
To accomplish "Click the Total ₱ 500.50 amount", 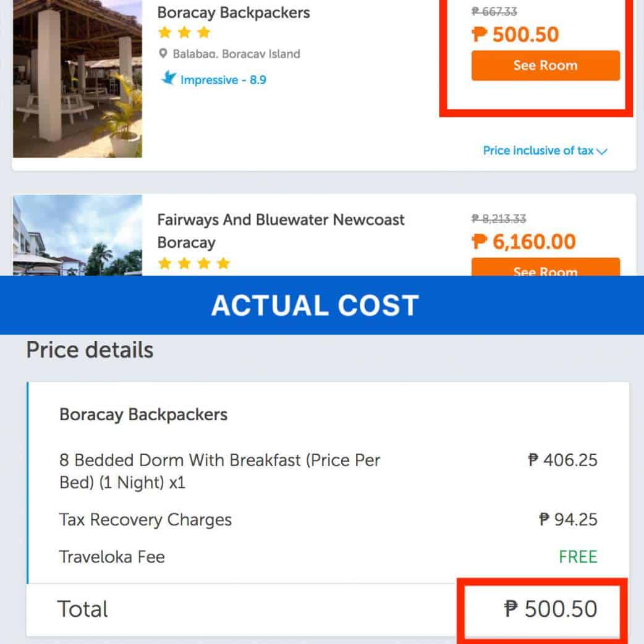I will coord(551,609).
